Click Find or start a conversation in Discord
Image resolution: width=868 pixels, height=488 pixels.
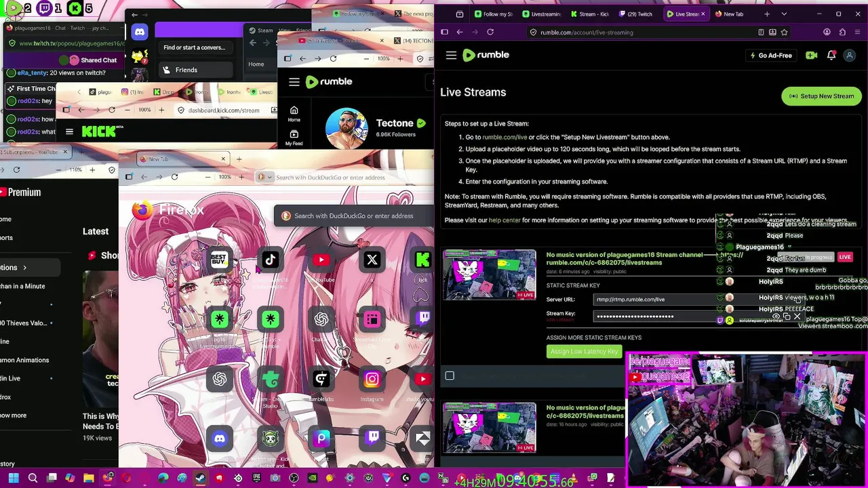(x=194, y=47)
